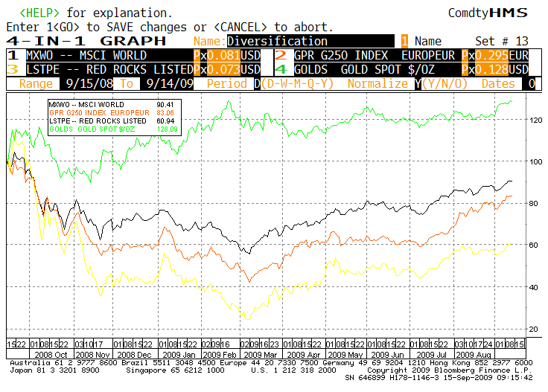Click the 2009 Mar axis label
Viewport: 548px width, 392px height.
coord(261,355)
